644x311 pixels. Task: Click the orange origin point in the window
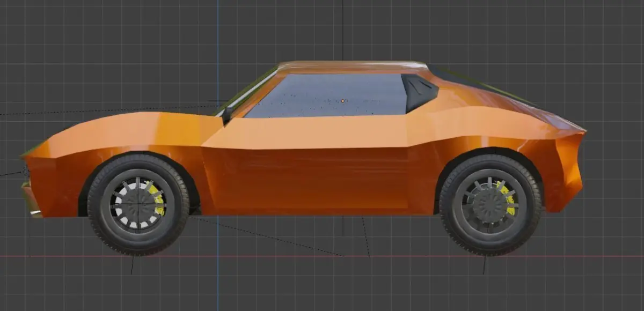[x=343, y=100]
